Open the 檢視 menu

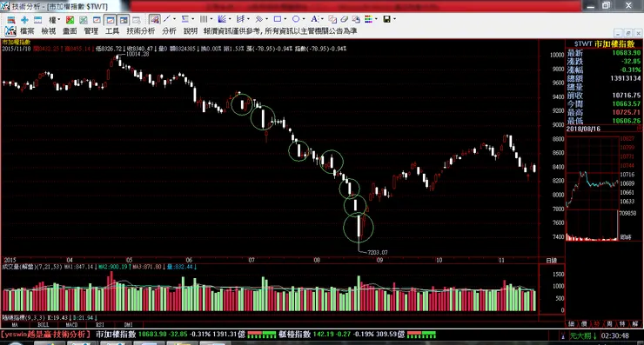pos(49,30)
